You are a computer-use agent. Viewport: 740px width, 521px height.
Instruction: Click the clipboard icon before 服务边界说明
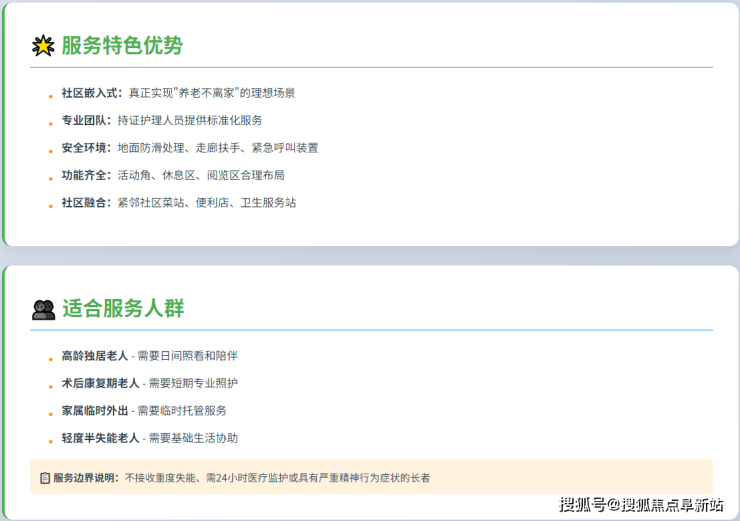pyautogui.click(x=44, y=478)
